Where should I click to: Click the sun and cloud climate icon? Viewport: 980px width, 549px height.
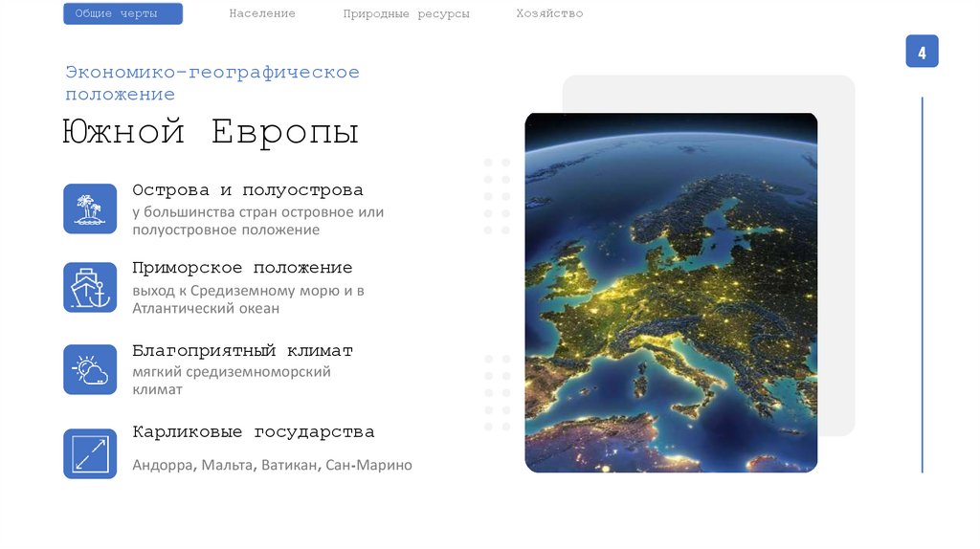coord(90,369)
